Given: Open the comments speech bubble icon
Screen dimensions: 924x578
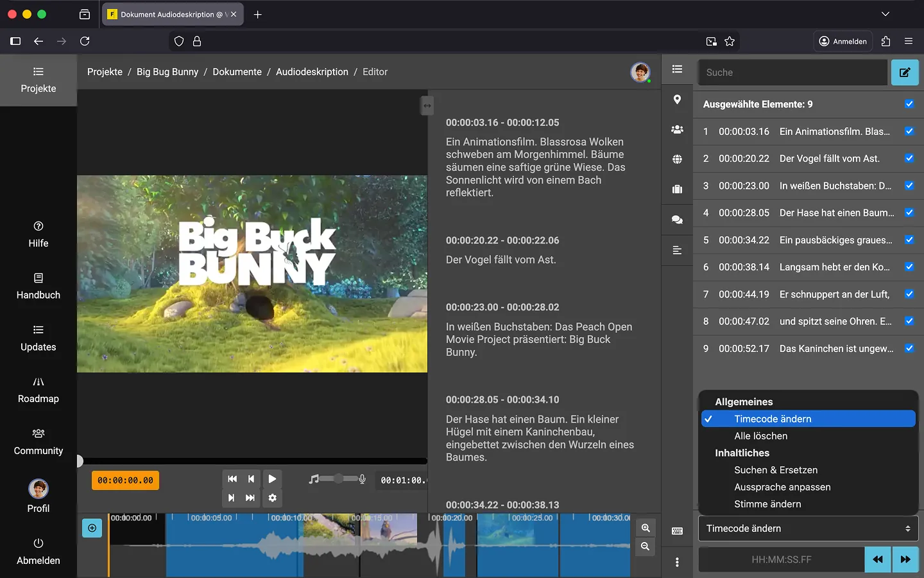Looking at the screenshot, I should pyautogui.click(x=677, y=220).
